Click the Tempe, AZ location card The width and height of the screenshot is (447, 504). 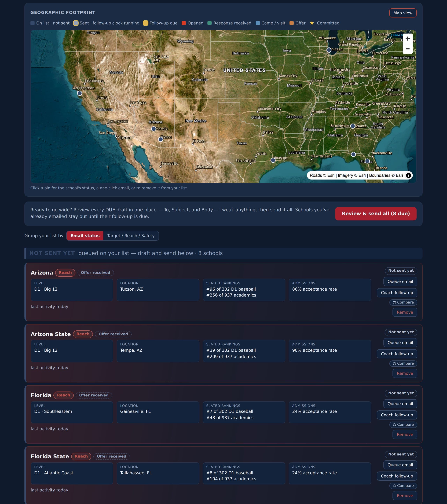point(158,351)
